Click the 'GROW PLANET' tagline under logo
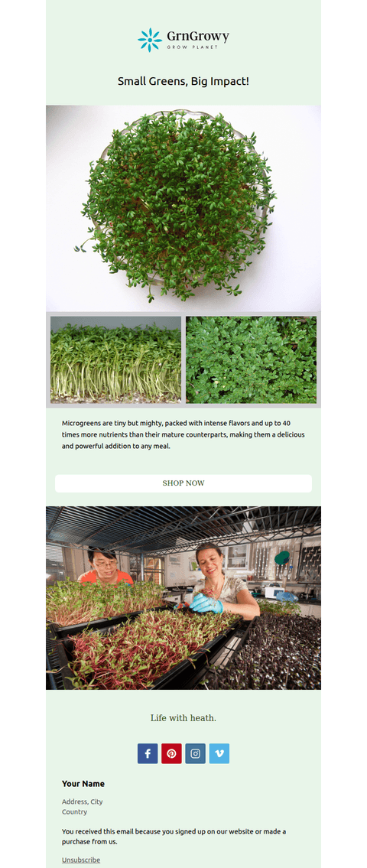The height and width of the screenshot is (868, 367). pyautogui.click(x=192, y=47)
